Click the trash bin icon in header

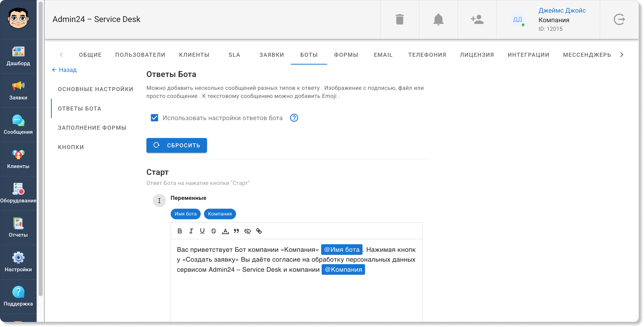(400, 19)
